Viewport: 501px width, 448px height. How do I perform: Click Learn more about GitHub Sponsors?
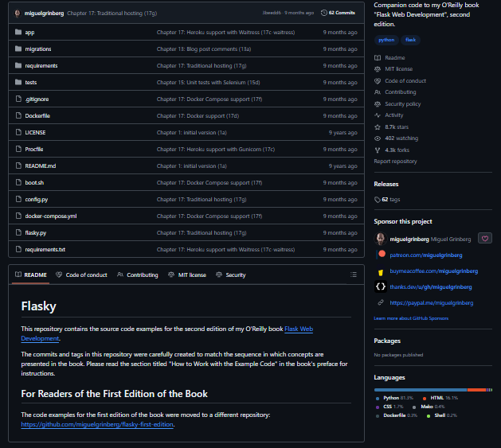411,318
